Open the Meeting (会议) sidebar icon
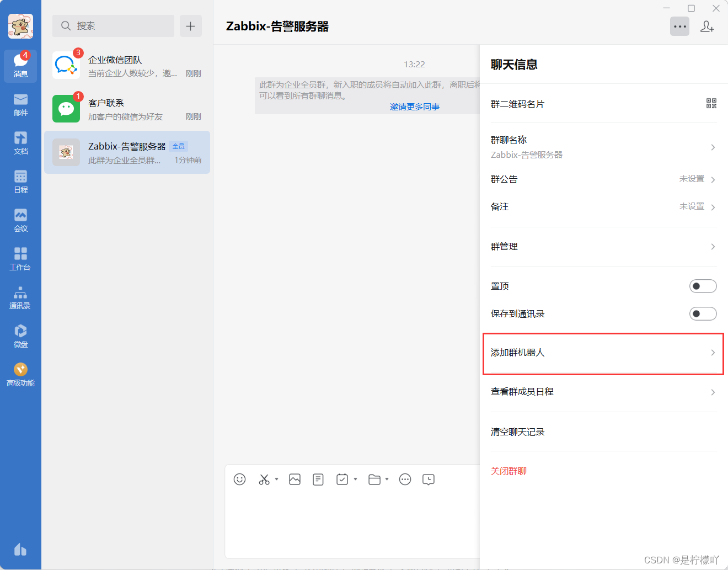Viewport: 728px width, 570px height. pyautogui.click(x=20, y=220)
